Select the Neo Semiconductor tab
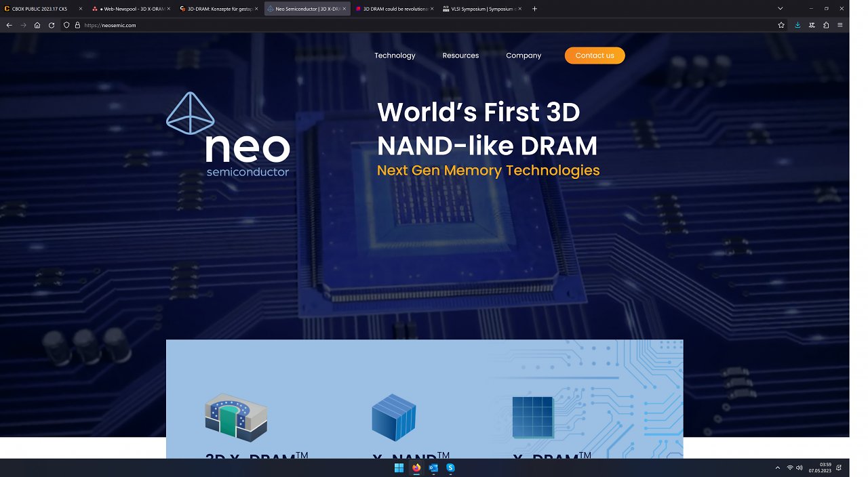Viewport: 868px width, 477px height. coord(307,9)
